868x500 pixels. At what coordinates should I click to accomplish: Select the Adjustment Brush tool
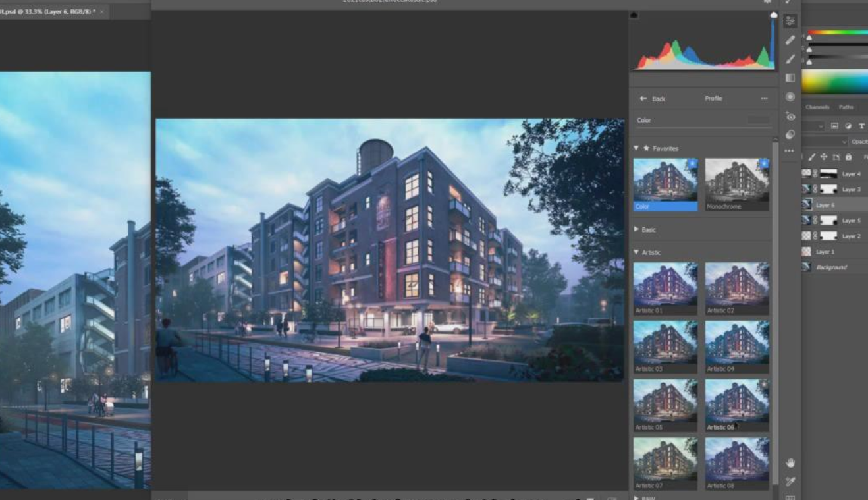790,59
